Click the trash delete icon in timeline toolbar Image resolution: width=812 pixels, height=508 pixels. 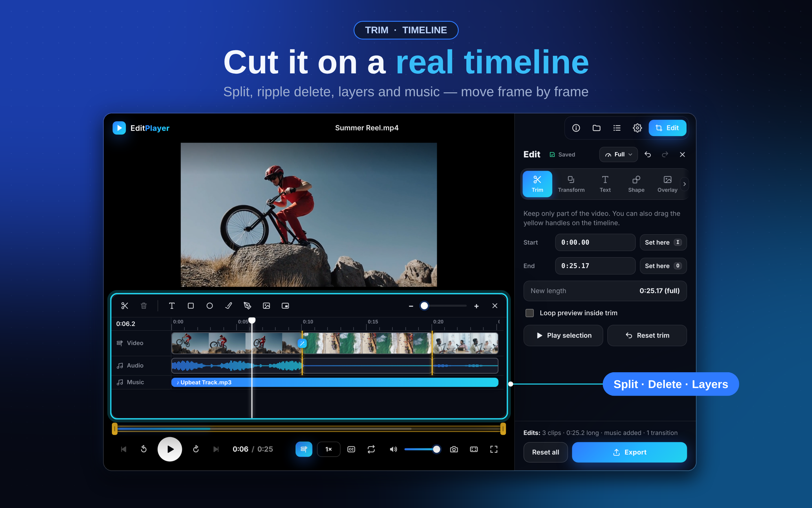(144, 306)
